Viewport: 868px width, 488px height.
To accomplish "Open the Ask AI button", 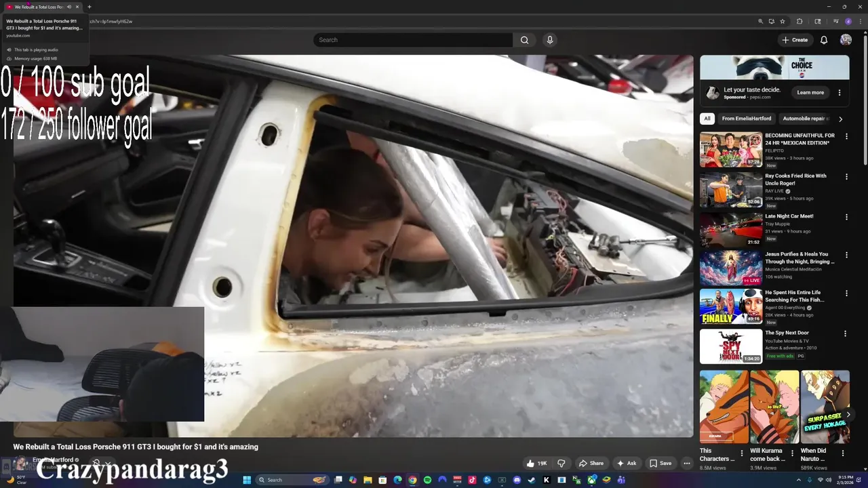I will [626, 464].
